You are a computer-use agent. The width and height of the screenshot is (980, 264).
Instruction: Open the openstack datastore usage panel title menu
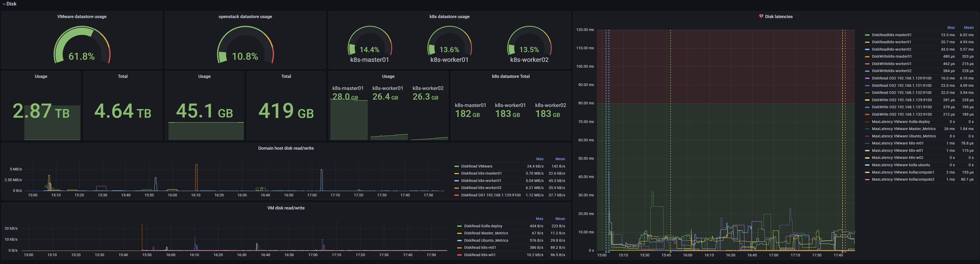(x=245, y=17)
